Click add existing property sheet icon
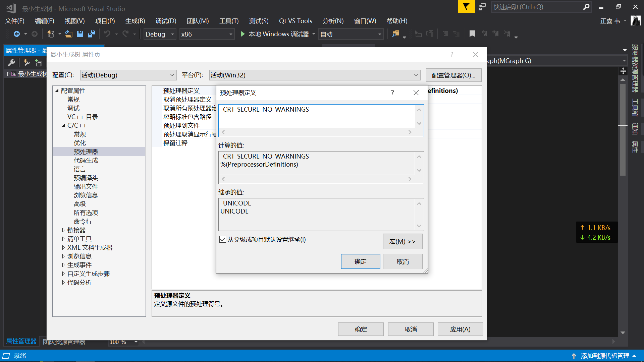This screenshot has height=362, width=644. (x=39, y=62)
